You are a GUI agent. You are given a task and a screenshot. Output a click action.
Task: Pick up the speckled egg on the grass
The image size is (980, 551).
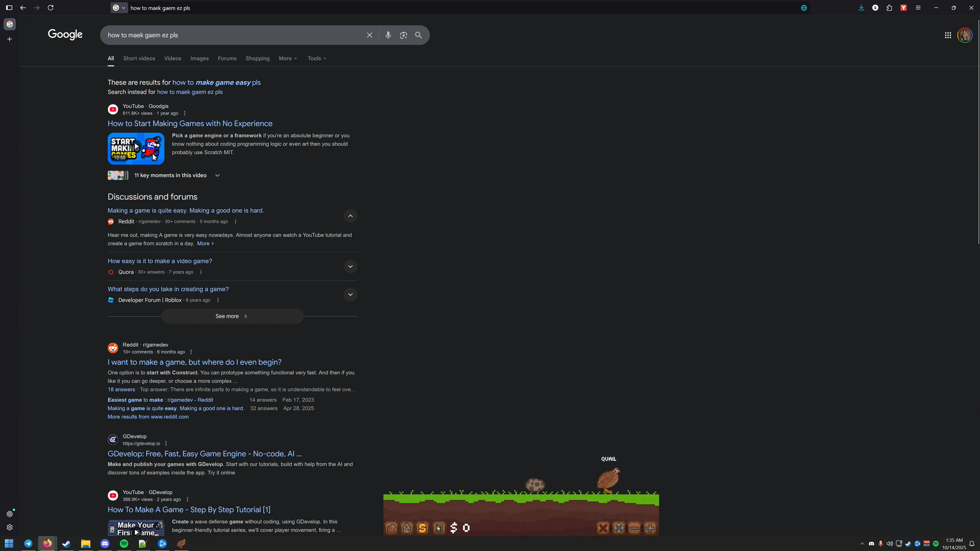(535, 485)
